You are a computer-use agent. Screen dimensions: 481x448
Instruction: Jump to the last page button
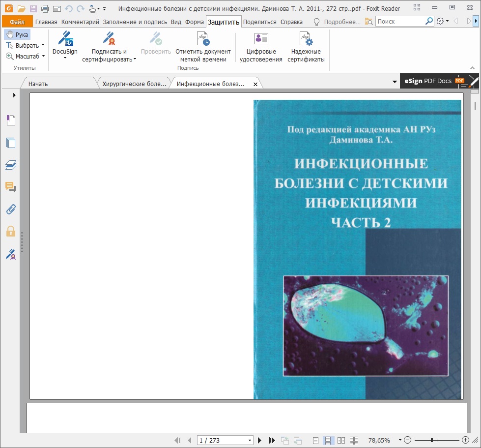272,440
